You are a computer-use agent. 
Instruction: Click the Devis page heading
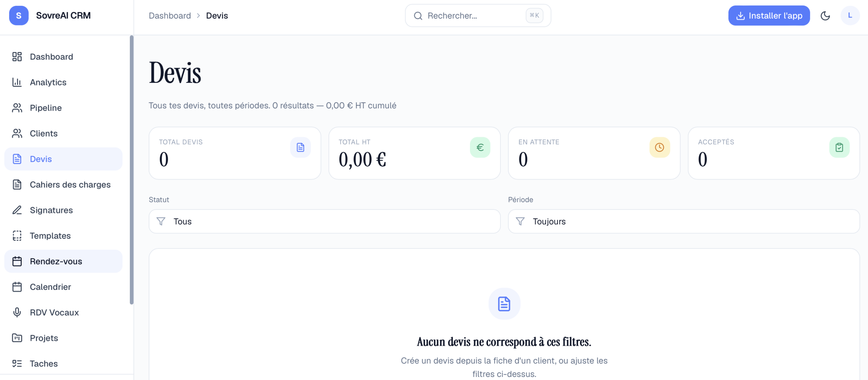pos(175,73)
